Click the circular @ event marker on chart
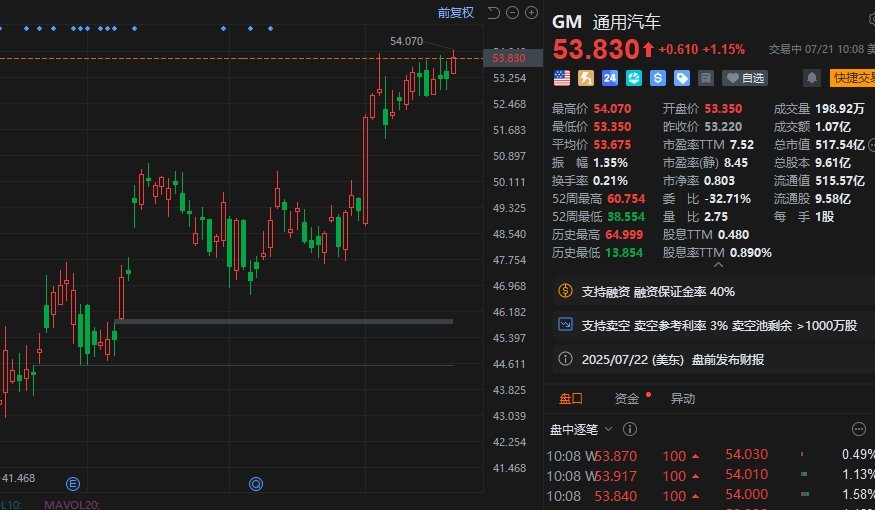The width and height of the screenshot is (875, 510). pyautogui.click(x=256, y=484)
